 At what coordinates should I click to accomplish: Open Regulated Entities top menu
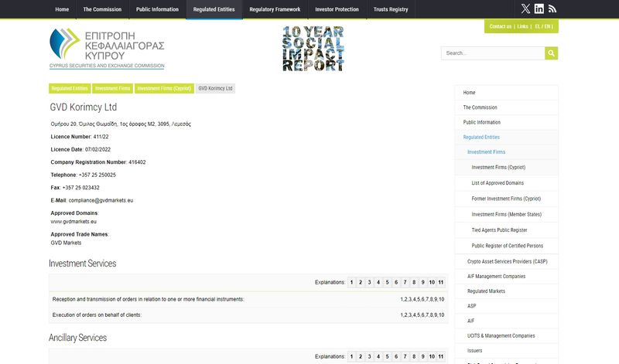point(214,9)
